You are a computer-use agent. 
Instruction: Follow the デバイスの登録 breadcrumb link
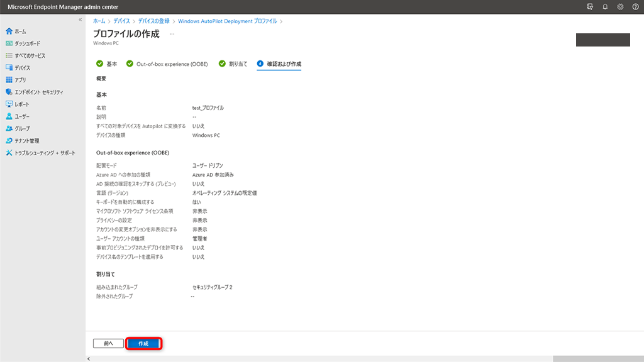tap(154, 21)
